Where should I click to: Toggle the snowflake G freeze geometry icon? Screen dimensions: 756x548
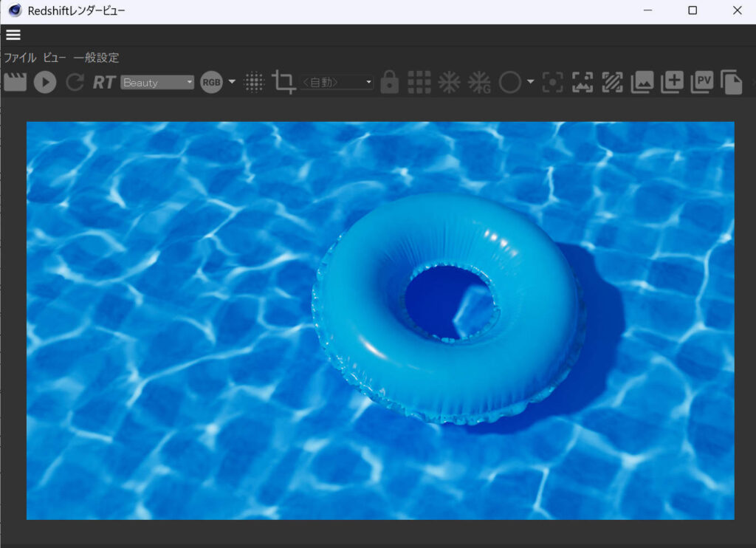[x=478, y=83]
